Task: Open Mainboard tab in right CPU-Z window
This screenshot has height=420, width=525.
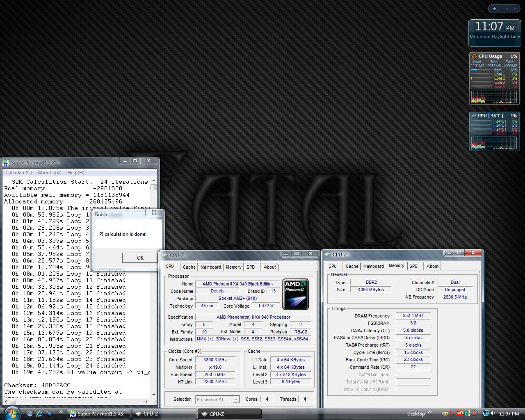Action: point(374,266)
